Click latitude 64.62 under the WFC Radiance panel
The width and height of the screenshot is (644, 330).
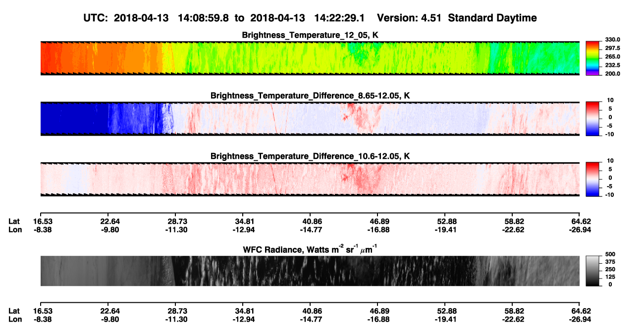point(581,311)
